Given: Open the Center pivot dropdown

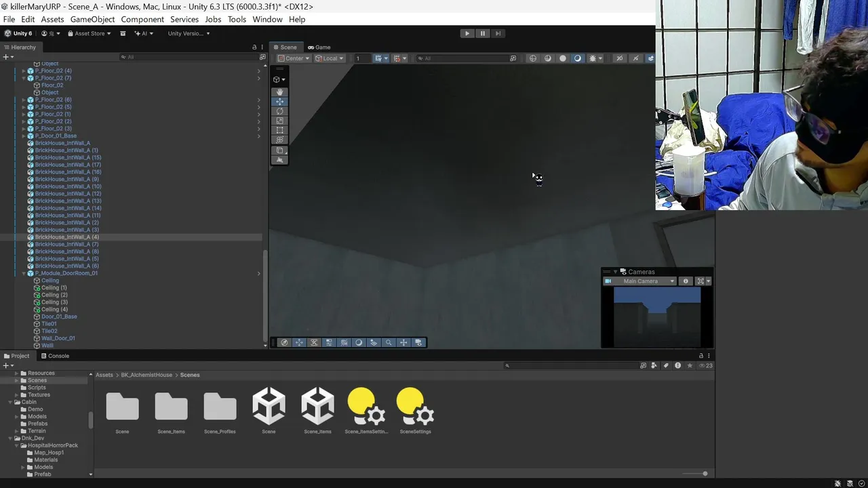Looking at the screenshot, I should click(x=294, y=58).
